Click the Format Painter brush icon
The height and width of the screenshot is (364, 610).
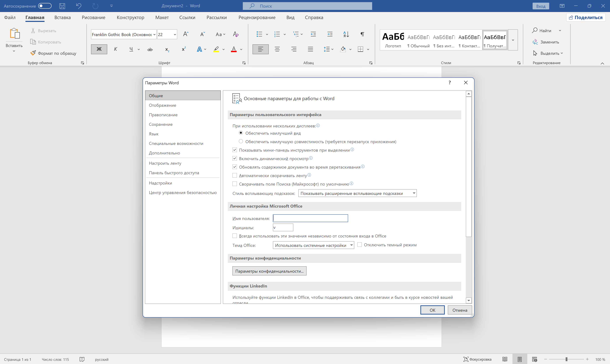tap(33, 53)
